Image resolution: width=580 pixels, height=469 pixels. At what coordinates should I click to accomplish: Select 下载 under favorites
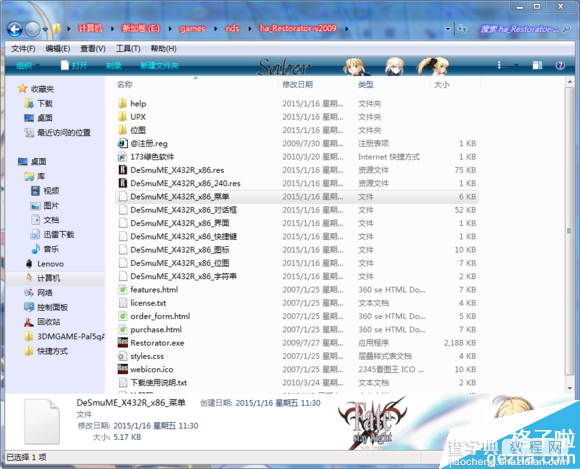point(38,104)
